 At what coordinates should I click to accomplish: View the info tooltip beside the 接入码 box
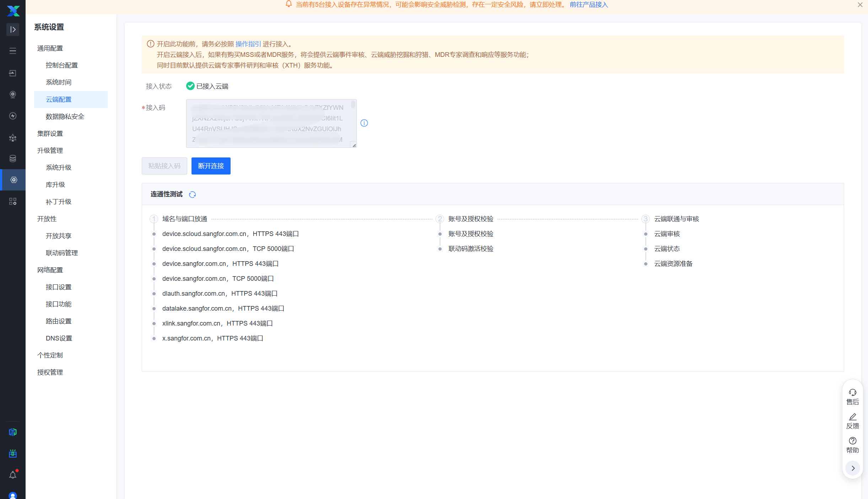tap(364, 123)
